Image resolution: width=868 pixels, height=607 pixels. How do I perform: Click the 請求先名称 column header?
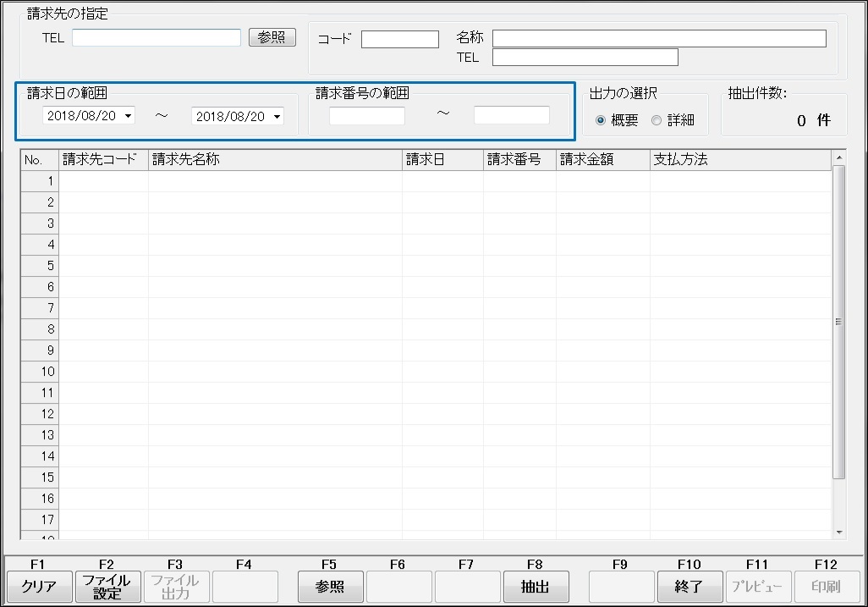pyautogui.click(x=275, y=160)
